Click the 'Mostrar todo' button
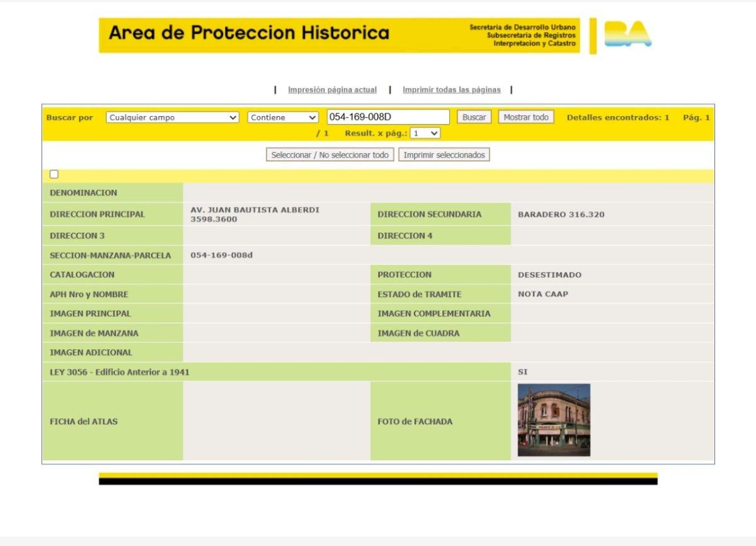The width and height of the screenshot is (756, 546). [526, 117]
